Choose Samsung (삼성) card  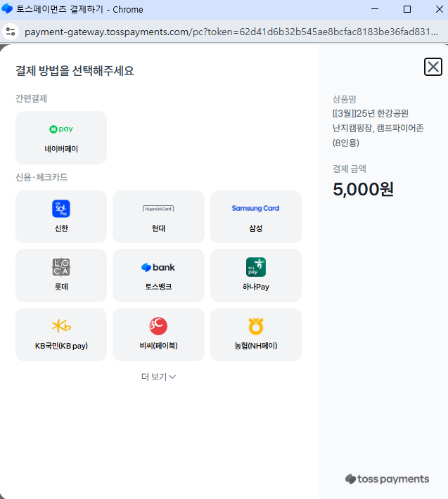[x=256, y=216]
